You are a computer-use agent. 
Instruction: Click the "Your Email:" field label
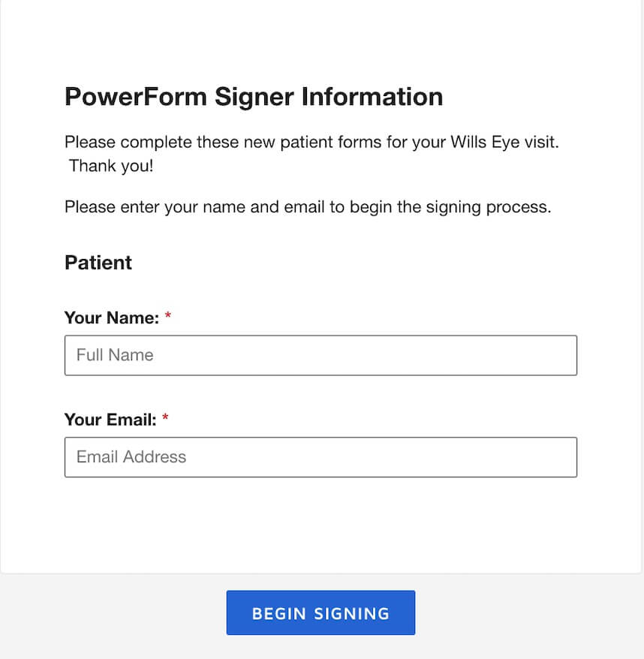coord(110,420)
